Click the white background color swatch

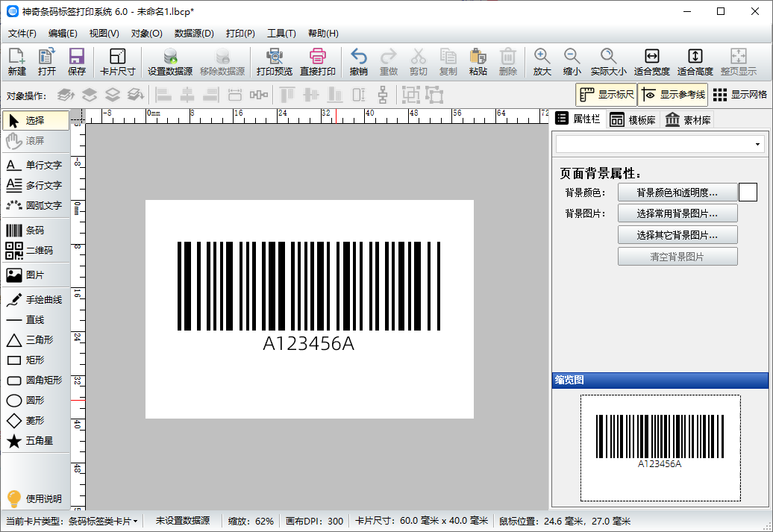(x=748, y=193)
